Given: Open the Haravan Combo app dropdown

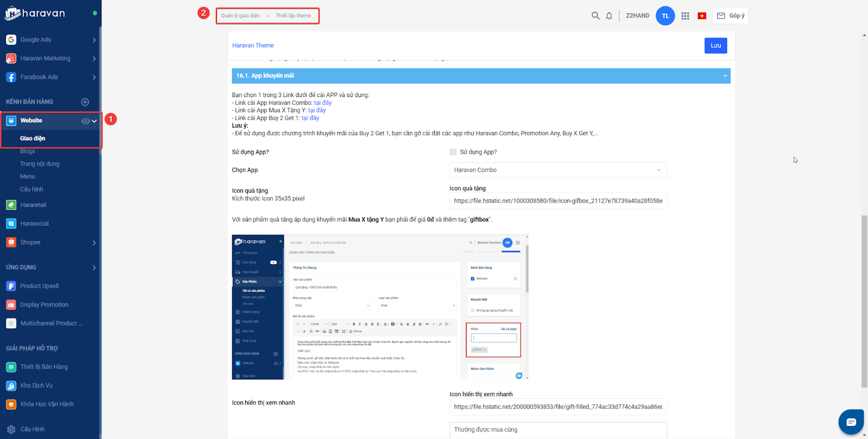Looking at the screenshot, I should [x=558, y=170].
